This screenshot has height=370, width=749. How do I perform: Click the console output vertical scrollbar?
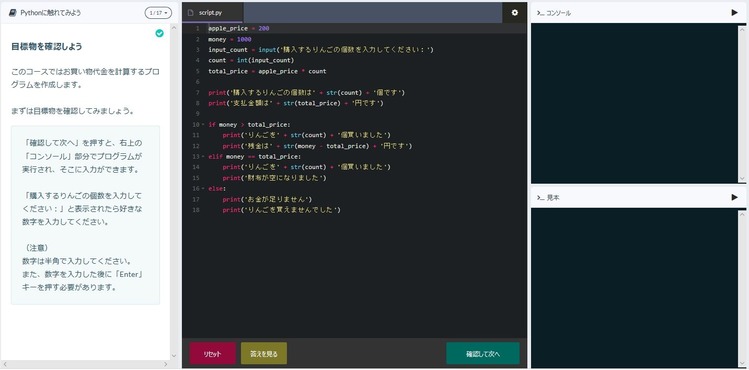click(x=741, y=103)
